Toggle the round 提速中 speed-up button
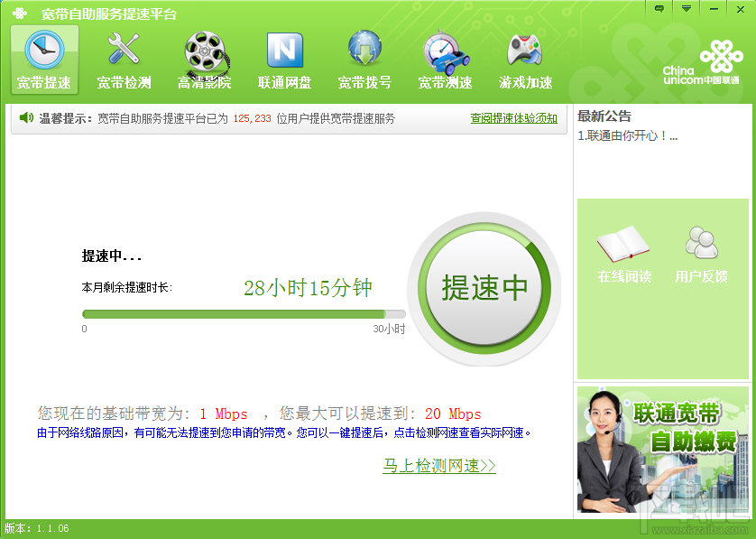Screen dimensions: 756x539 484,288
